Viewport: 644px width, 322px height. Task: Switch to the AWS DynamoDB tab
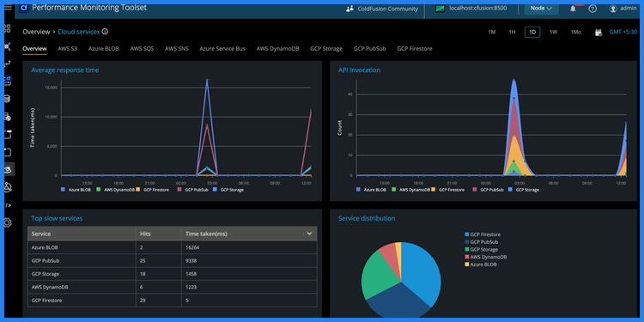(277, 48)
